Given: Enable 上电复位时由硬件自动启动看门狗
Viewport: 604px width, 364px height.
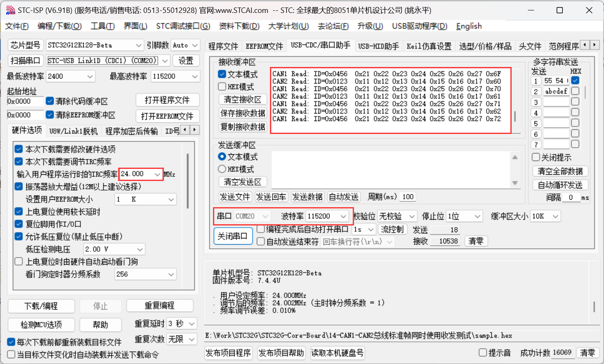Looking at the screenshot, I should pyautogui.click(x=19, y=262).
